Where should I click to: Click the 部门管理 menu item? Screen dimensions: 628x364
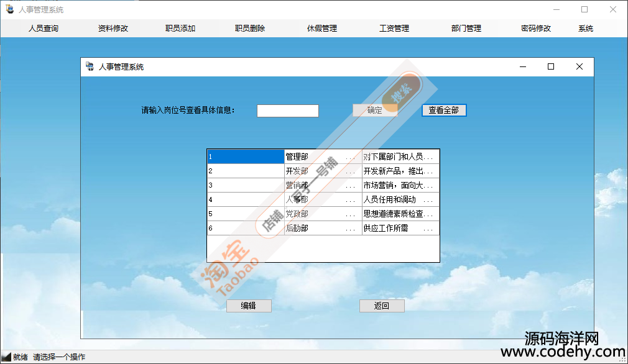pos(466,28)
